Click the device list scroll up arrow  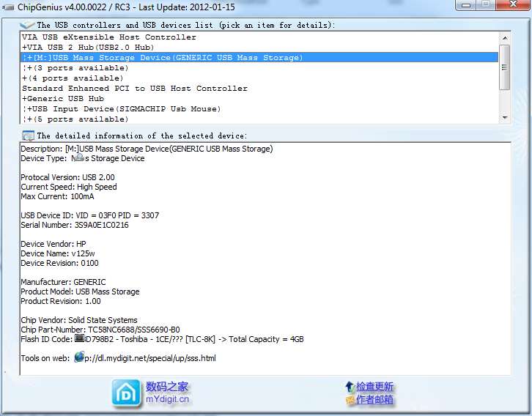(x=505, y=38)
